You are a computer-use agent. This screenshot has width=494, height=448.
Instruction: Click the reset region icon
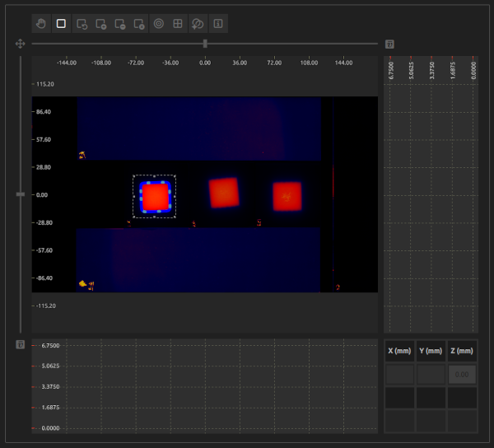pyautogui.click(x=82, y=24)
